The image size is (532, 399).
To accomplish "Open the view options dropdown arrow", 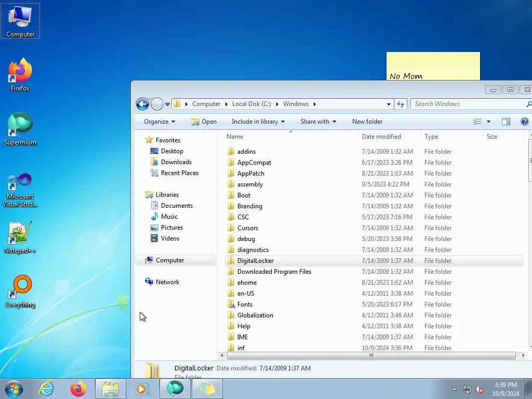I will click(488, 122).
